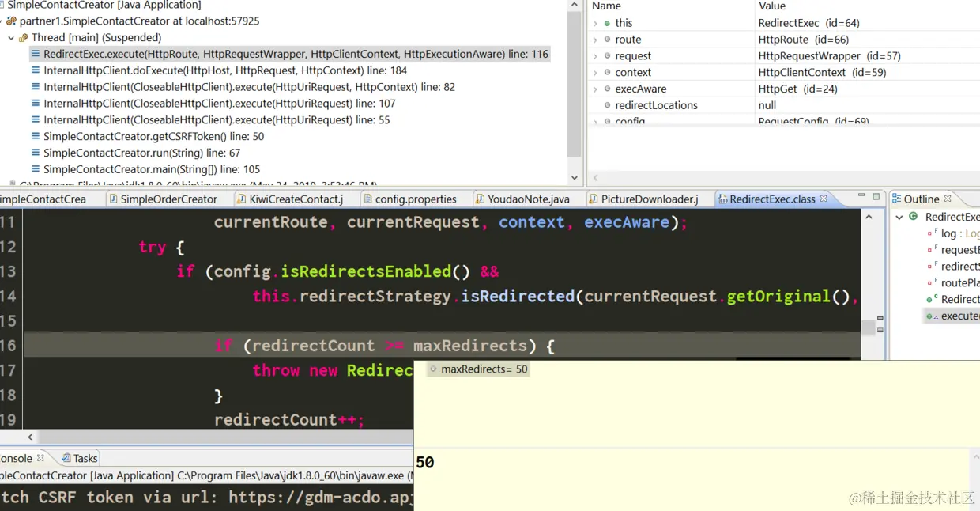This screenshot has width=980, height=511.
Task: Click 'maxRedirects' in code line 16
Action: click(x=470, y=346)
